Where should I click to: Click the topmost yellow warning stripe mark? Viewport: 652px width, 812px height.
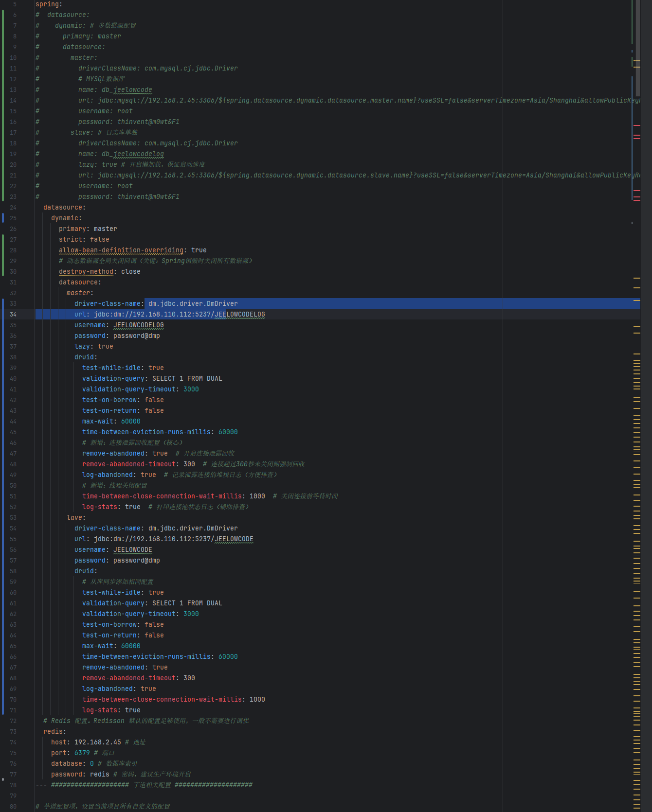pos(636,61)
